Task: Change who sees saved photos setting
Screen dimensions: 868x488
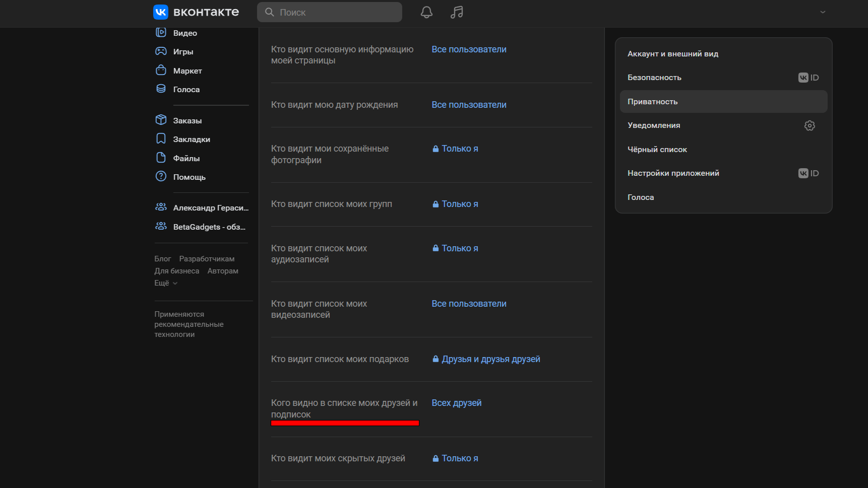Action: (459, 149)
